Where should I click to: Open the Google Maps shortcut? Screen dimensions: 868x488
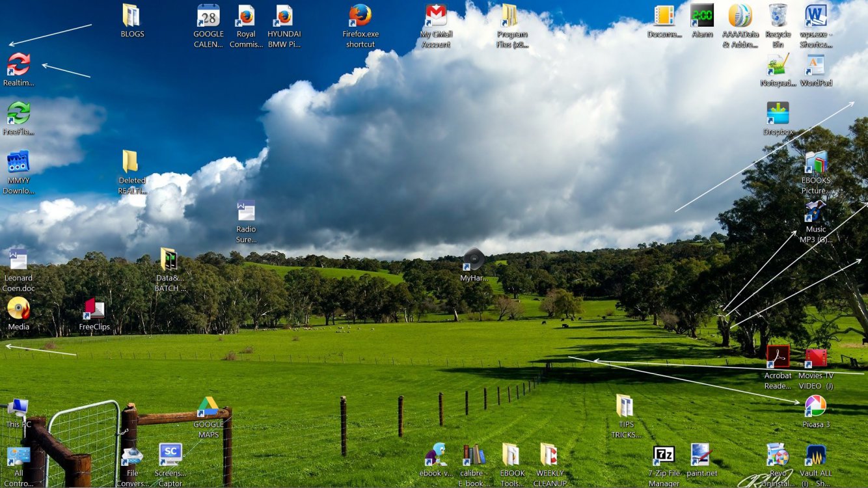(208, 407)
